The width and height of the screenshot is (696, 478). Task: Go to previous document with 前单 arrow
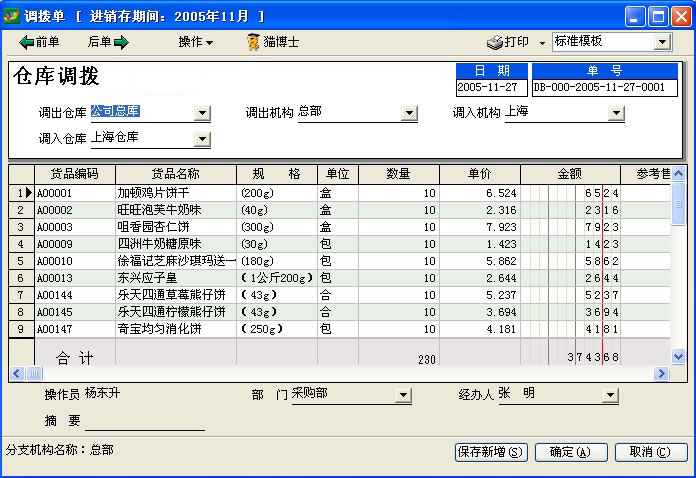[x=38, y=42]
